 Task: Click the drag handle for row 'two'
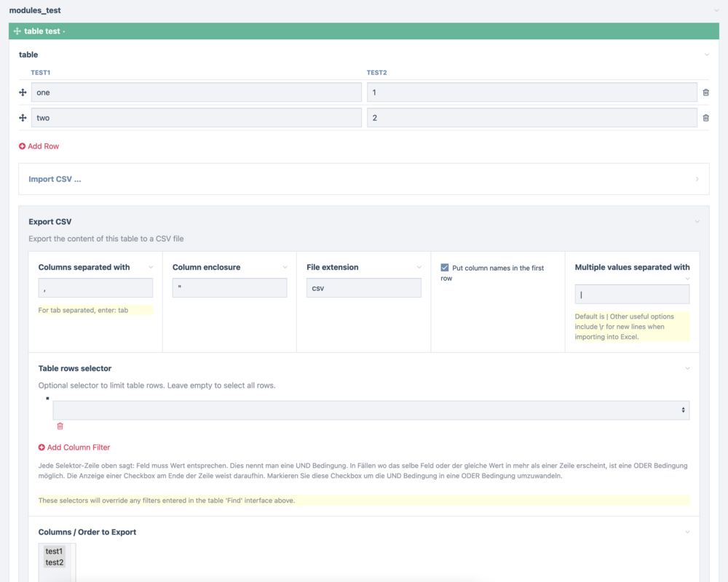click(x=23, y=118)
